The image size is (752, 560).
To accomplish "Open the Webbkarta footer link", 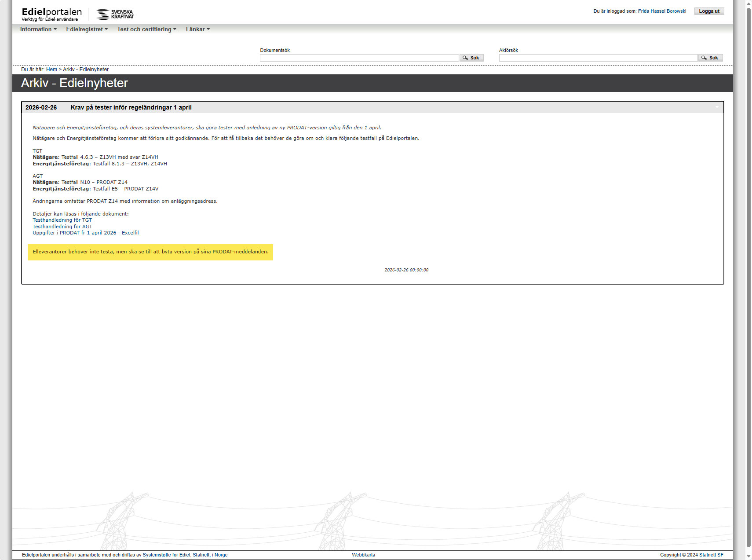I will point(363,555).
